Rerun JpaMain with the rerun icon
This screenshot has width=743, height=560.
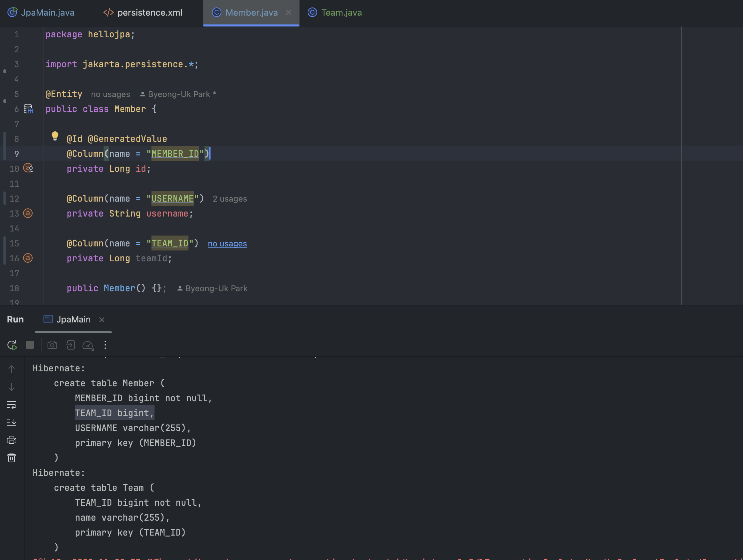12,345
